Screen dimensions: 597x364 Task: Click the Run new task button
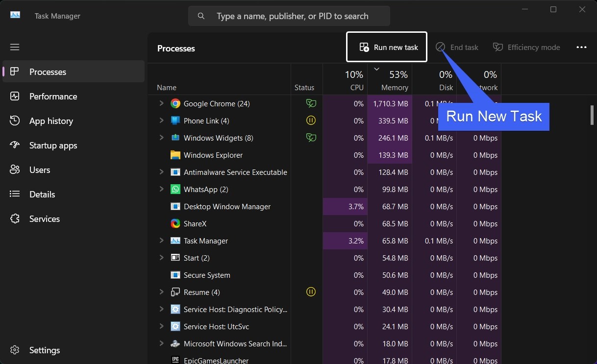pos(387,47)
